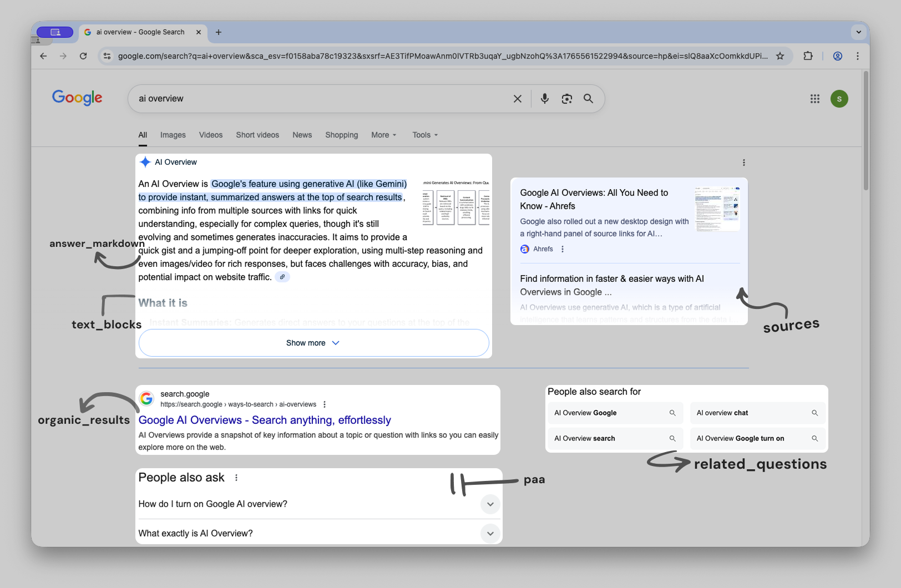Switch to Short videos tab
The image size is (901, 588).
click(x=257, y=135)
